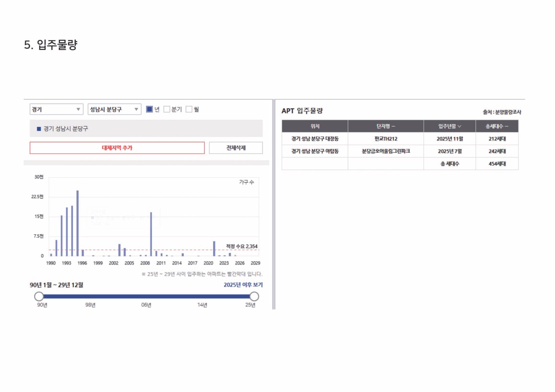This screenshot has width=555, height=392.
Task: Click the blue legend square icon
Action: click(39, 128)
